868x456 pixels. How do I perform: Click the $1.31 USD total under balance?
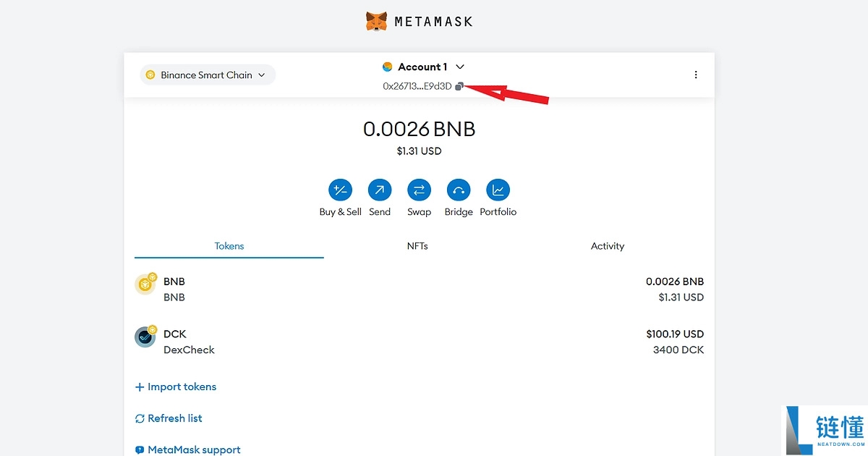click(419, 151)
